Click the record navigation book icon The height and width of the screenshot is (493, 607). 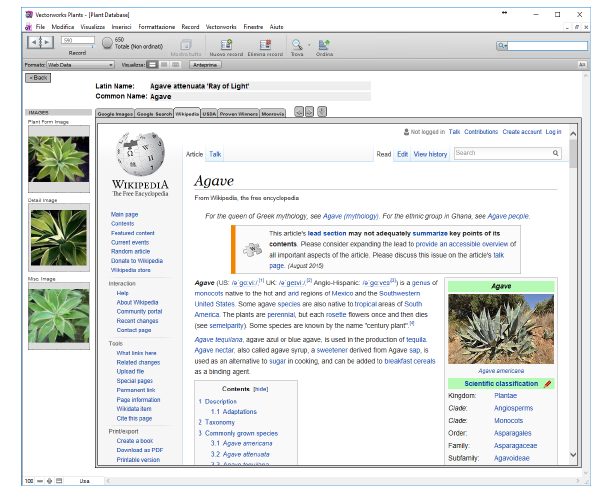(x=40, y=42)
